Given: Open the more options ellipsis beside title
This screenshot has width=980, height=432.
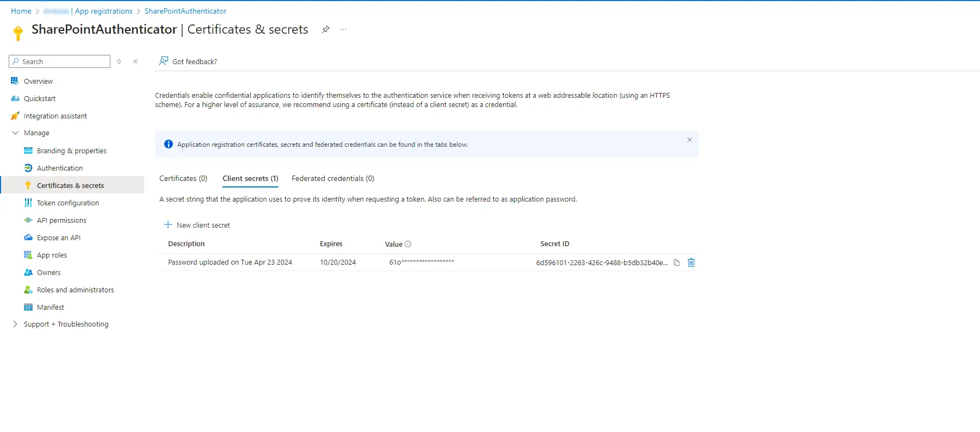Looking at the screenshot, I should (x=343, y=29).
